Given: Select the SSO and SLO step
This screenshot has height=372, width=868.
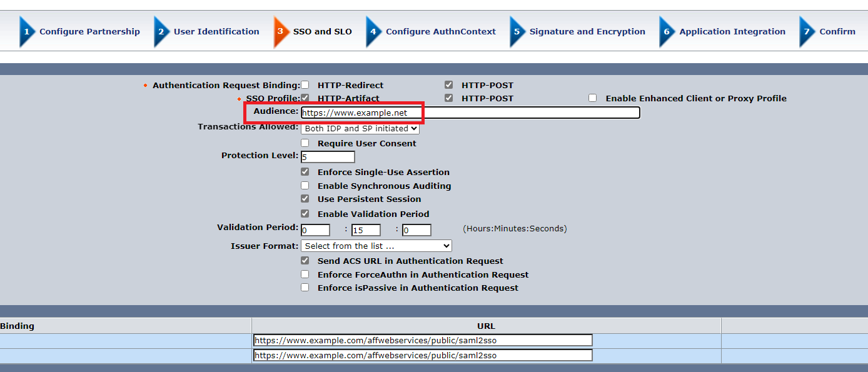Looking at the screenshot, I should [x=323, y=32].
